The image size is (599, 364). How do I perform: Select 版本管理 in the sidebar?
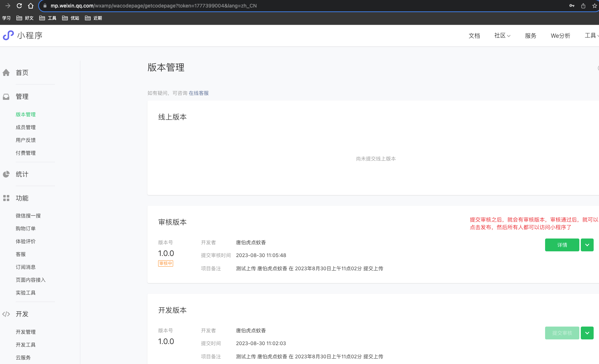tap(26, 114)
